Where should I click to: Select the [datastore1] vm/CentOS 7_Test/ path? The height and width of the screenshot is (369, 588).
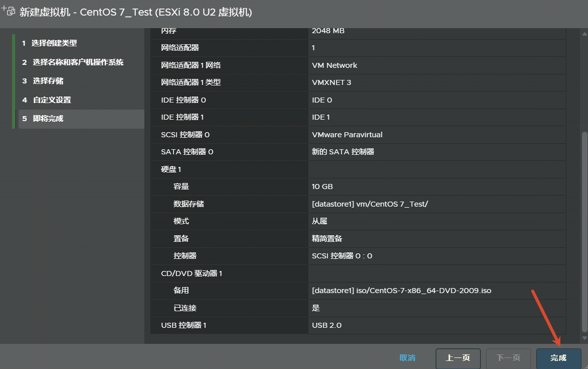pyautogui.click(x=370, y=204)
